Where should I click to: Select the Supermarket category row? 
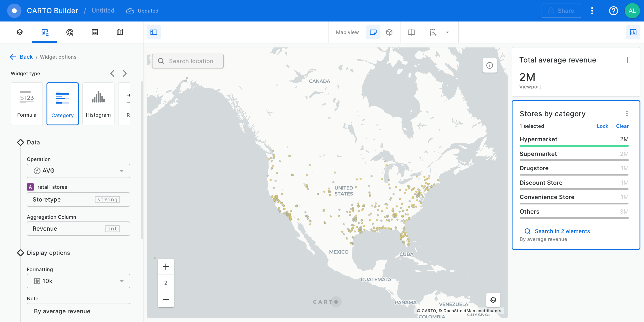(574, 155)
